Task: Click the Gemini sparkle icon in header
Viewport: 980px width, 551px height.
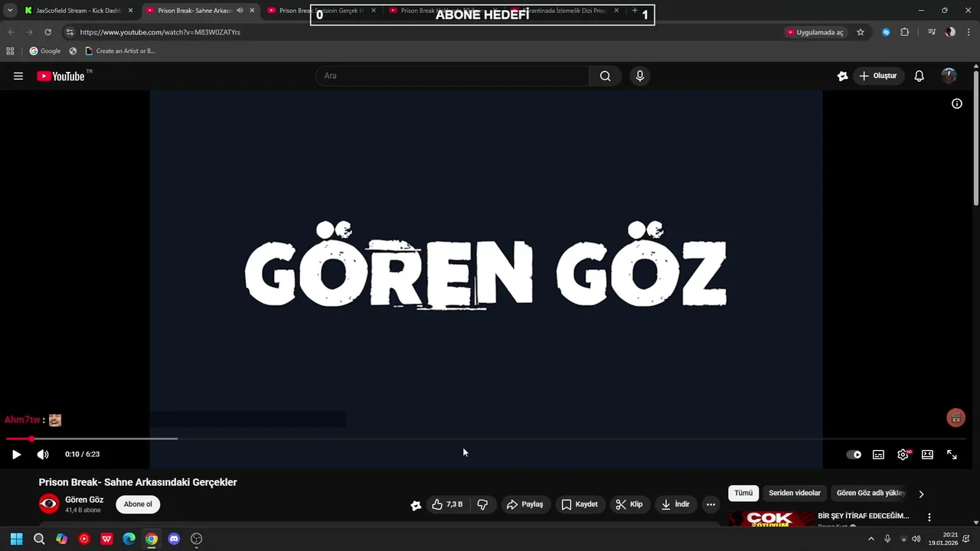Action: coord(842,76)
